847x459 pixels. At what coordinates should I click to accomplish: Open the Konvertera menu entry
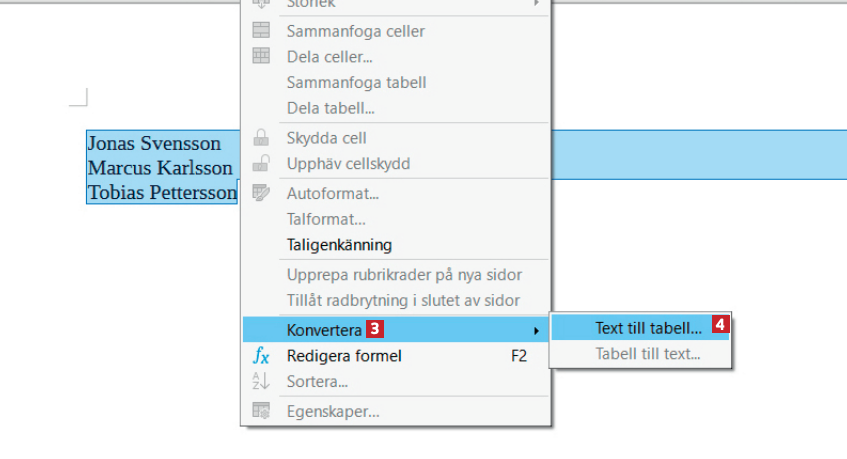click(324, 330)
